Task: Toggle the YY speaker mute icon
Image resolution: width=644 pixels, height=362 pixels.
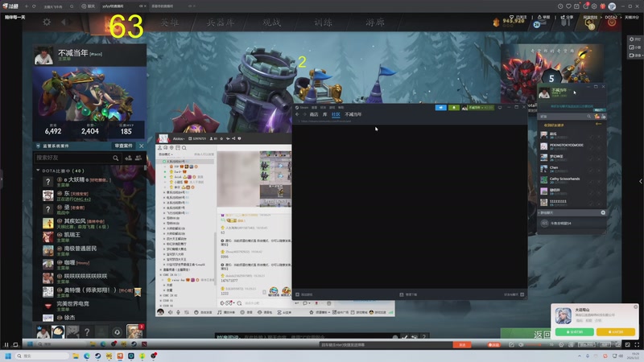Action: [x=171, y=313]
